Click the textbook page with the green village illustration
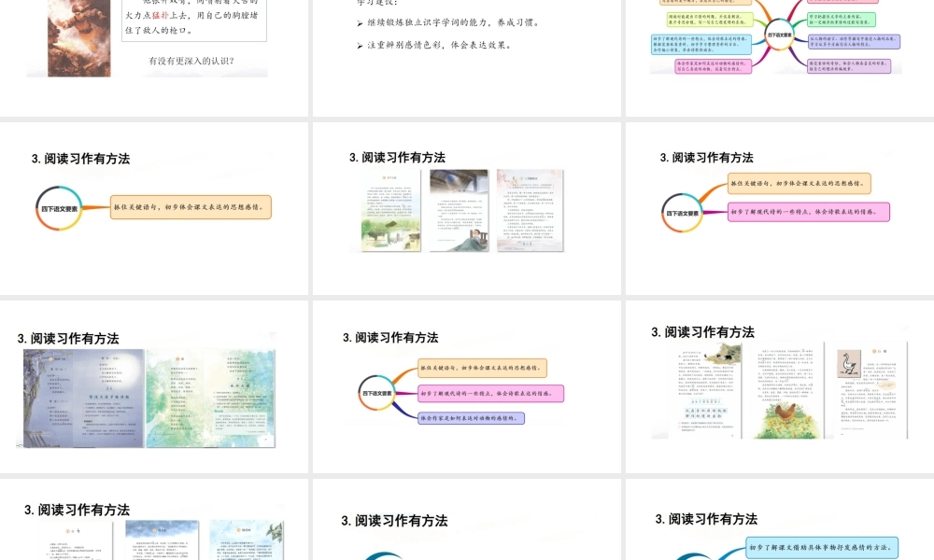 (390, 210)
